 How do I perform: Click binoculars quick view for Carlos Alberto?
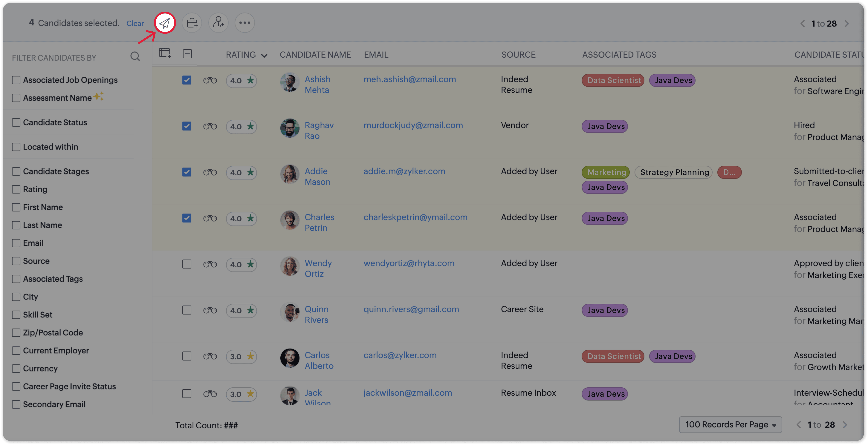[x=210, y=356]
